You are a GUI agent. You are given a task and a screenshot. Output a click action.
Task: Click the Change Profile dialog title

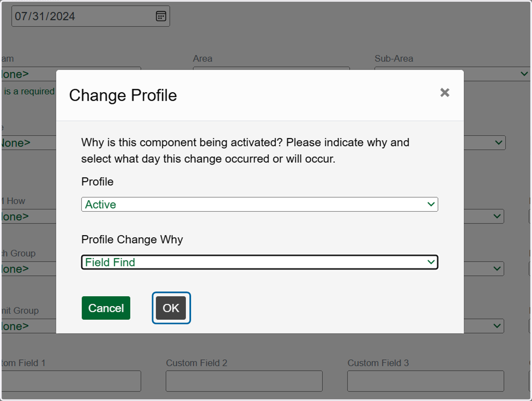123,95
